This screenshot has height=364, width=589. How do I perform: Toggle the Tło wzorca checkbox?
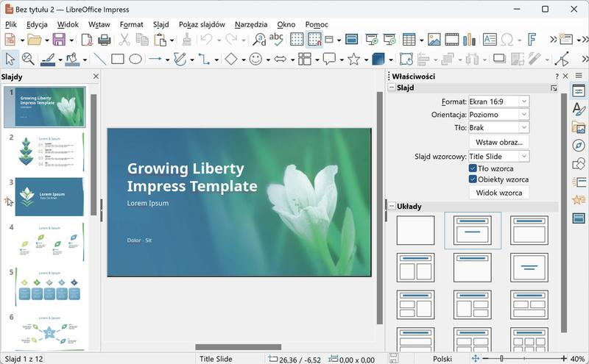473,168
